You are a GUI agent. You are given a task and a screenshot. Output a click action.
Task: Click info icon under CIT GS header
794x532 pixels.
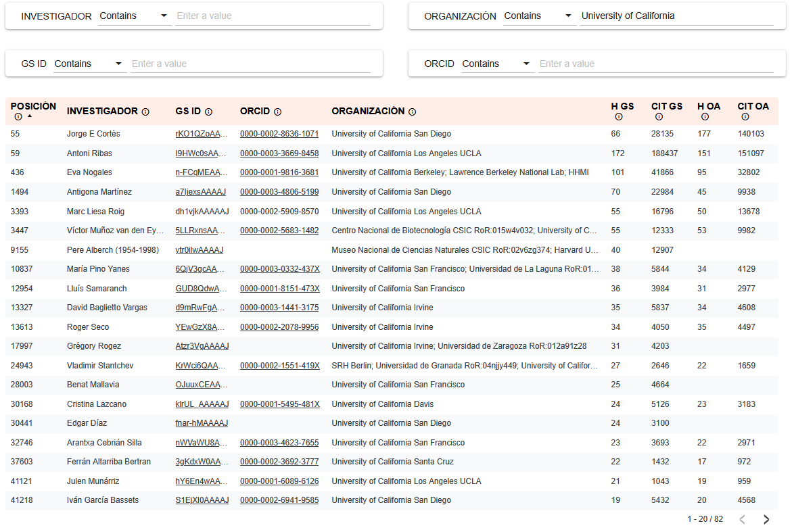point(659,117)
